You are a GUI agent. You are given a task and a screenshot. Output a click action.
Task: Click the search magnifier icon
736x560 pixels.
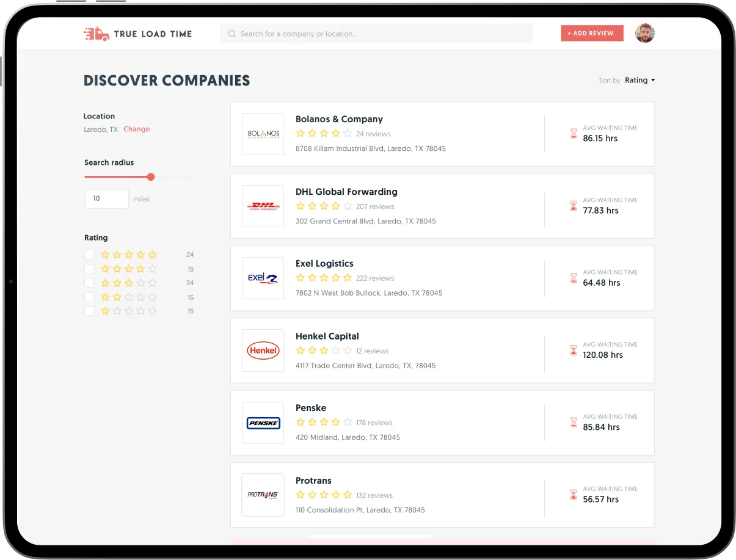(232, 34)
